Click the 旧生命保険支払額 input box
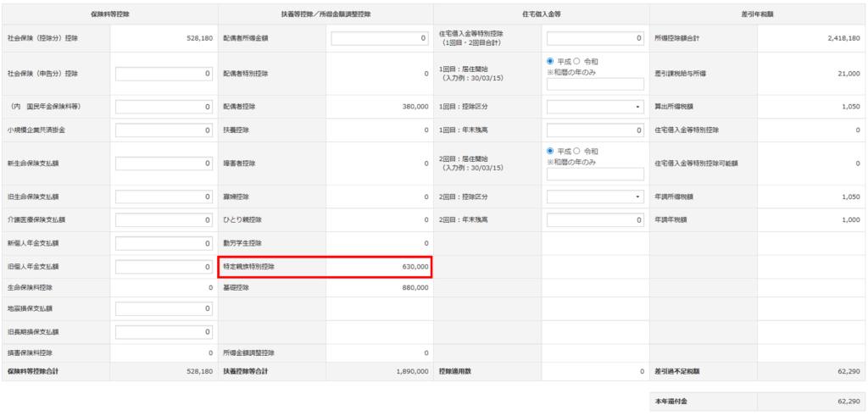This screenshot has width=868, height=416. 164,197
